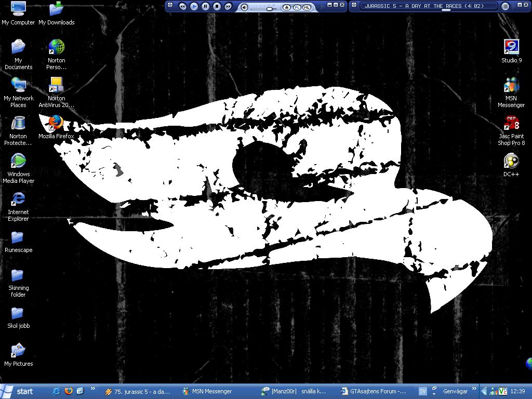
Task: Open the Start menu
Action: click(18, 391)
